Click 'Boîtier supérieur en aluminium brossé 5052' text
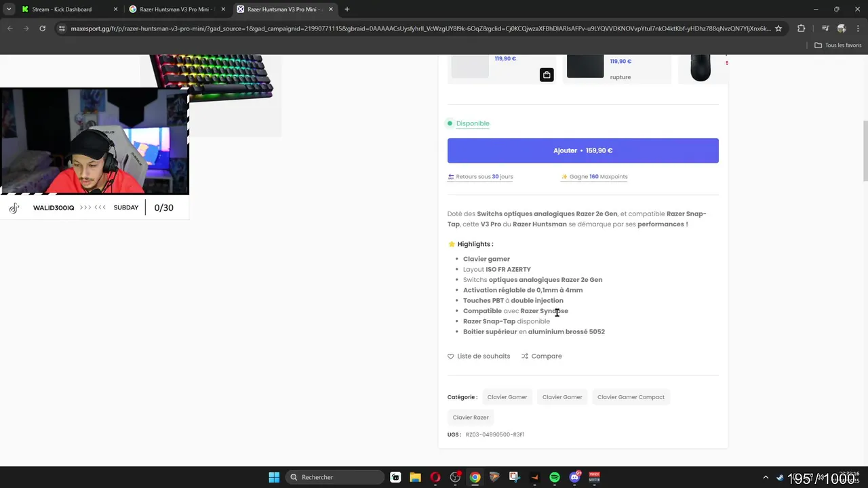The height and width of the screenshot is (488, 868). pos(534,332)
